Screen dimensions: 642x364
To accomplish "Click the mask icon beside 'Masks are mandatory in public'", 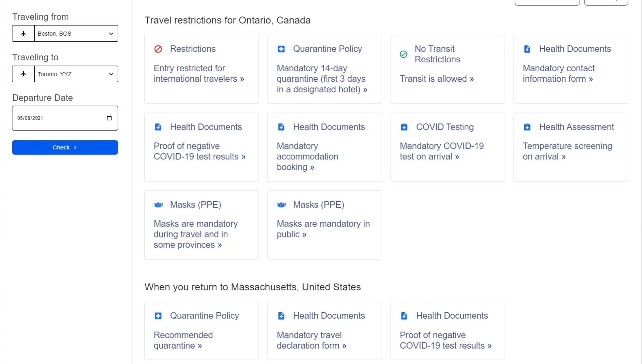I will pos(281,205).
